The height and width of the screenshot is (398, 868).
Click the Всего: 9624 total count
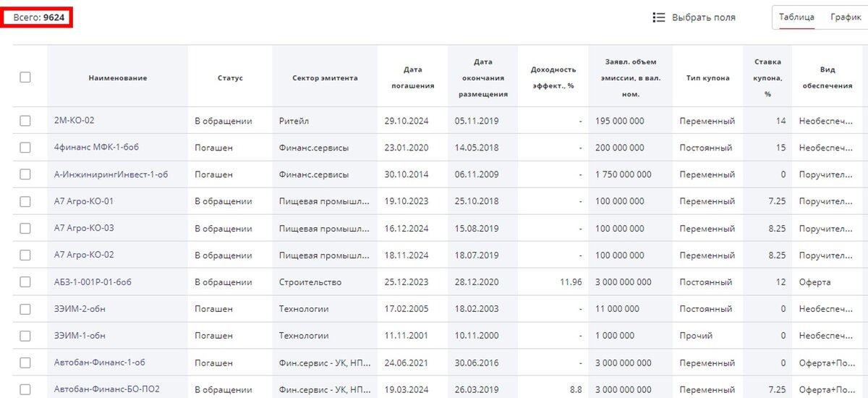click(39, 17)
